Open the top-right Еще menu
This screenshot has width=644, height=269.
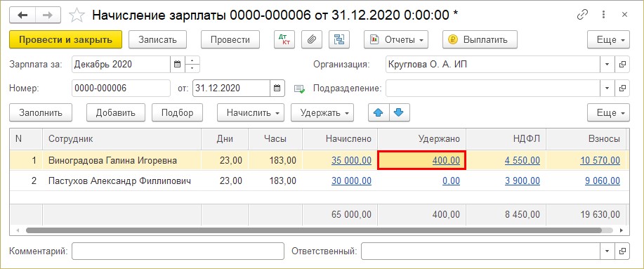coord(608,40)
